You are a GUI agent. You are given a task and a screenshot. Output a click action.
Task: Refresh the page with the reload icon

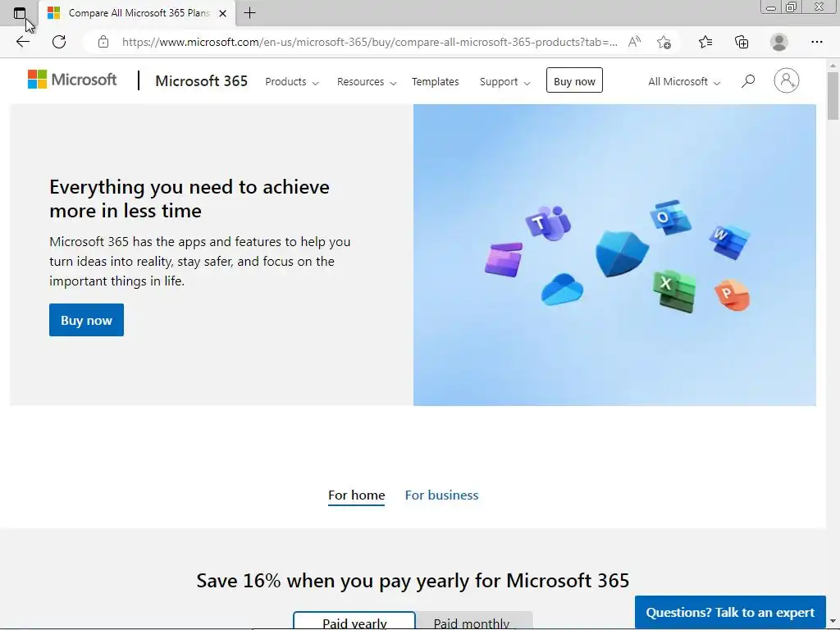click(x=59, y=42)
